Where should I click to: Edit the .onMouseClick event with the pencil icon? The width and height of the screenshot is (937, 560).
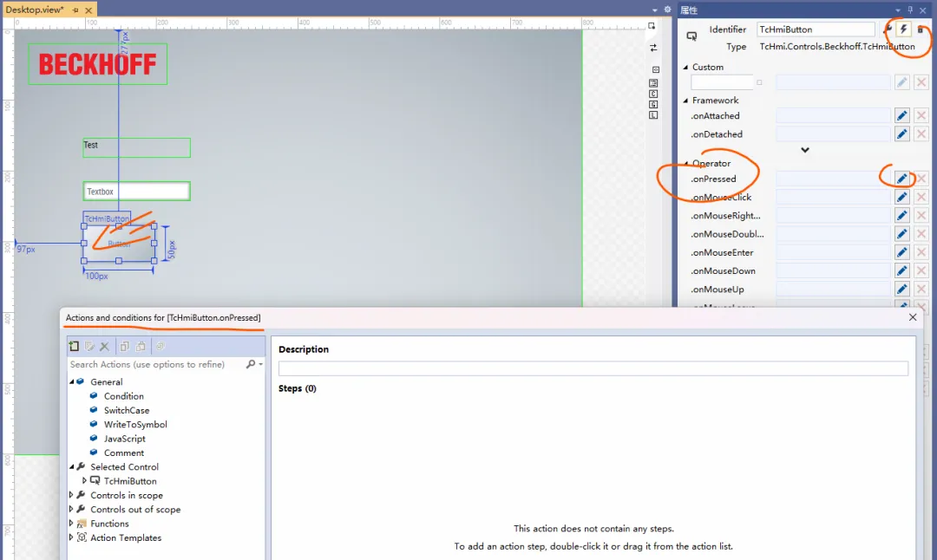click(901, 197)
